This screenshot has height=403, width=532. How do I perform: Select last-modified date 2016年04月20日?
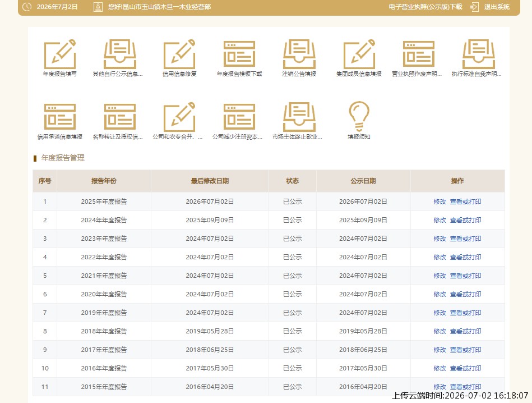click(x=210, y=387)
